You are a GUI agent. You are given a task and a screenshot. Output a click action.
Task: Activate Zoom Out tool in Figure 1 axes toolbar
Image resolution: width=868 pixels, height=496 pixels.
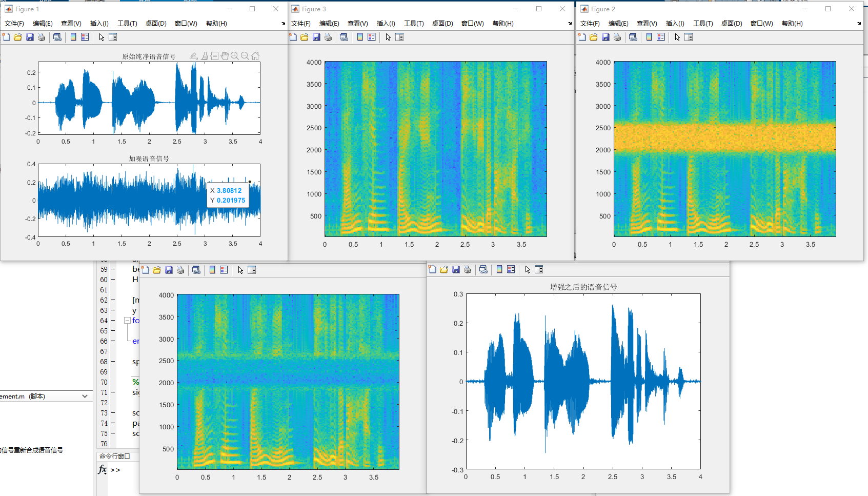point(245,56)
